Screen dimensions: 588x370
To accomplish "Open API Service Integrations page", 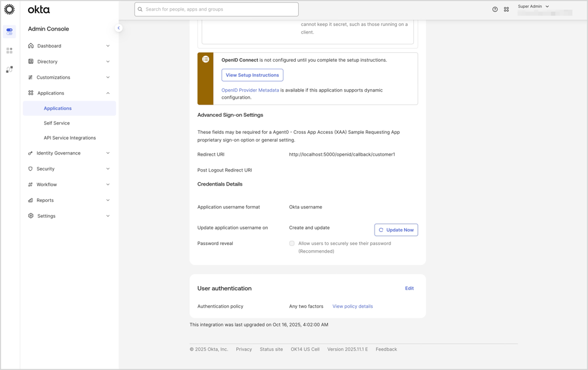I will pos(70,137).
